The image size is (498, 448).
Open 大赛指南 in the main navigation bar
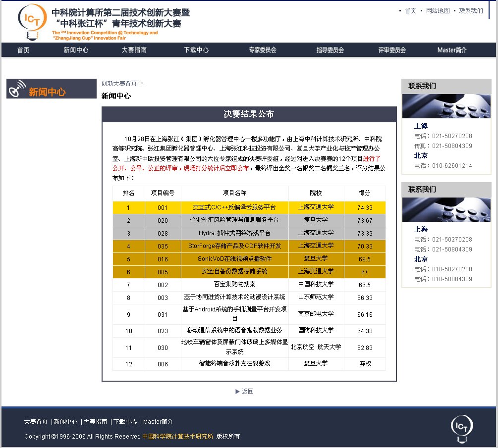pos(134,50)
